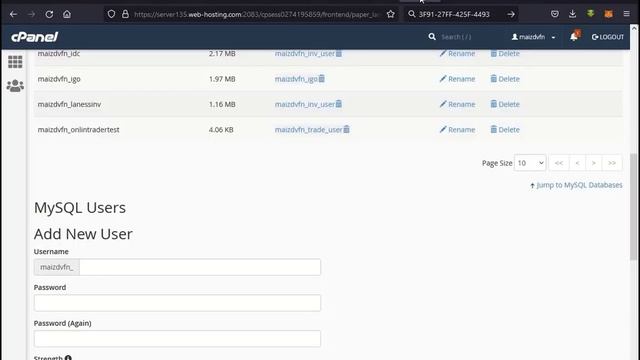Delete the maizdvfn_onlintradertest database
The width and height of the screenshot is (640, 360).
click(505, 129)
